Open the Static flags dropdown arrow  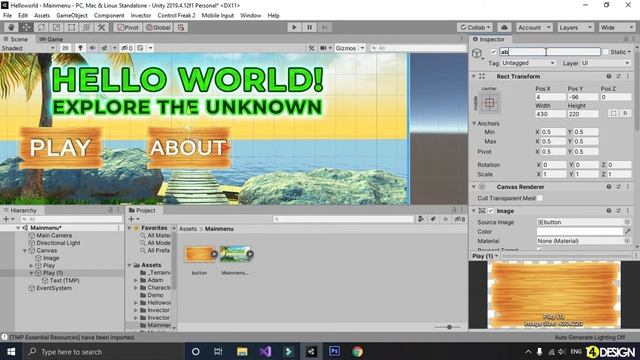pos(629,52)
